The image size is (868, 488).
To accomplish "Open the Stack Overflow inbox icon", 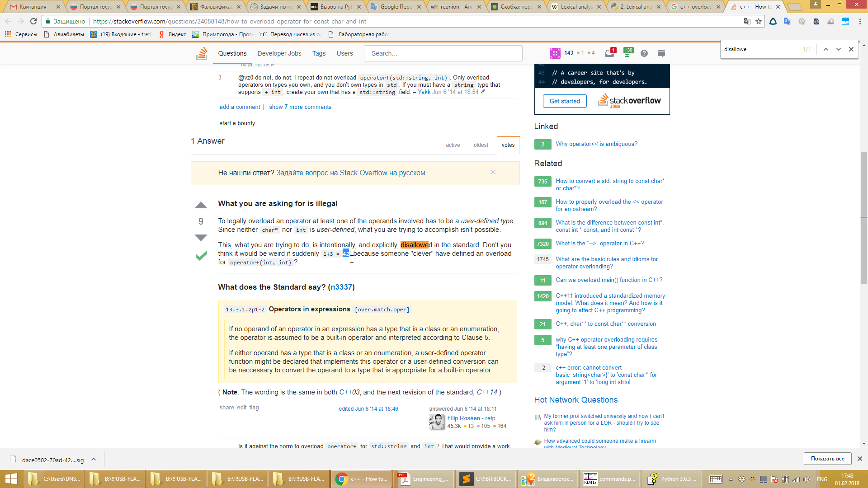I will click(x=609, y=53).
